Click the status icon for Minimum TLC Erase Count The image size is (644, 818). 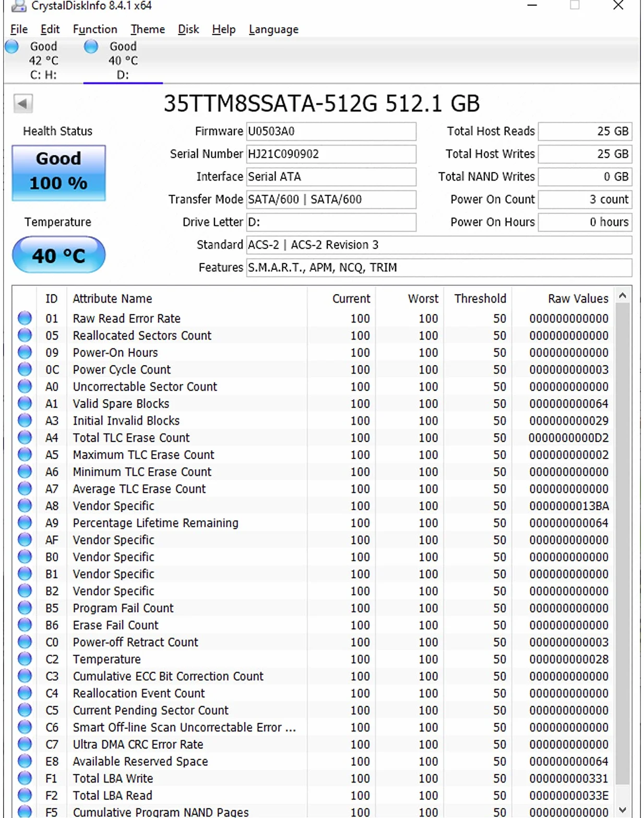(x=25, y=471)
